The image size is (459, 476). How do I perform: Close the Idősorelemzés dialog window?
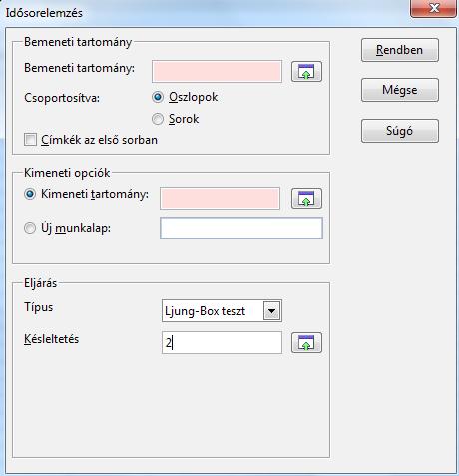click(x=433, y=8)
